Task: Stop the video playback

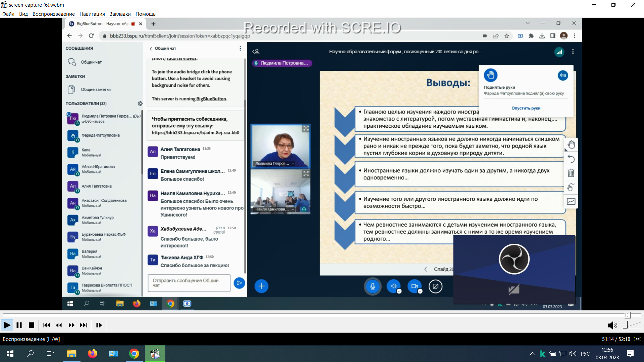Action: point(32,325)
